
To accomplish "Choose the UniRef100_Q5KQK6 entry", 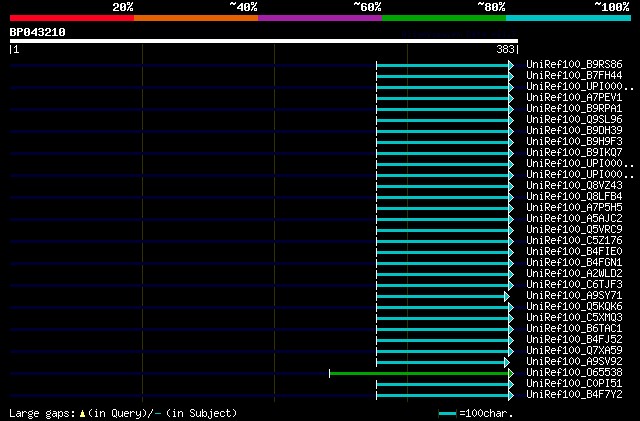I will [574, 307].
